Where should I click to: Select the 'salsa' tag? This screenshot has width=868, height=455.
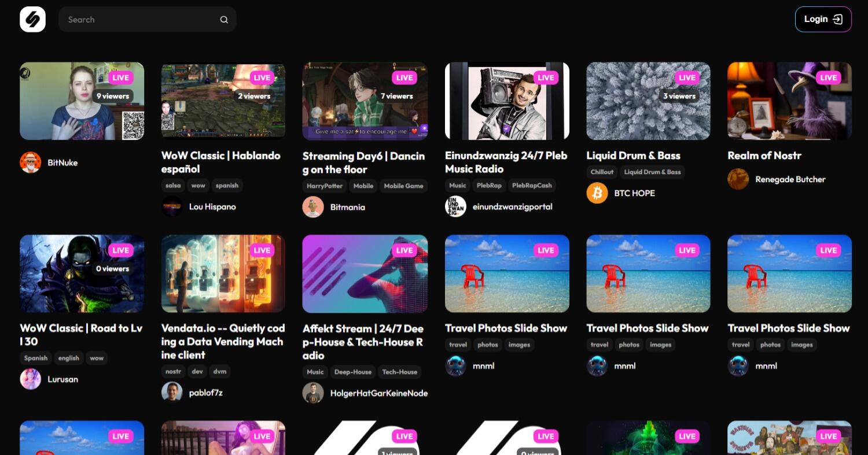[x=173, y=186]
